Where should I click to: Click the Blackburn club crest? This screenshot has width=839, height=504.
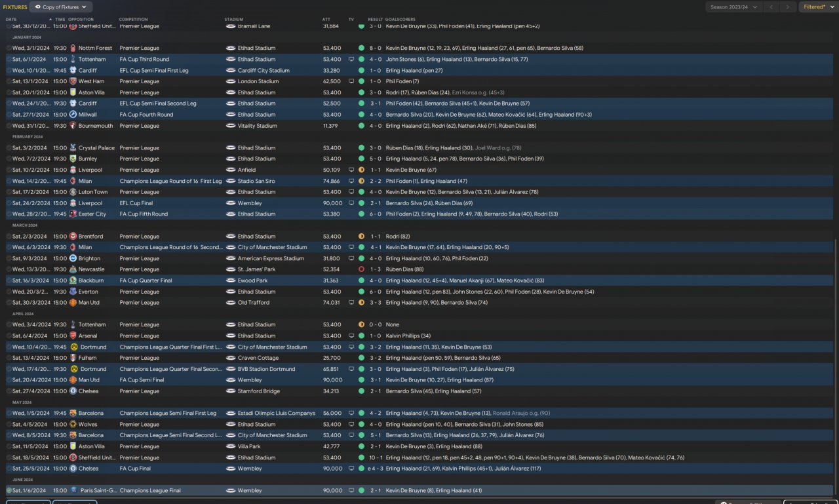[x=73, y=281]
